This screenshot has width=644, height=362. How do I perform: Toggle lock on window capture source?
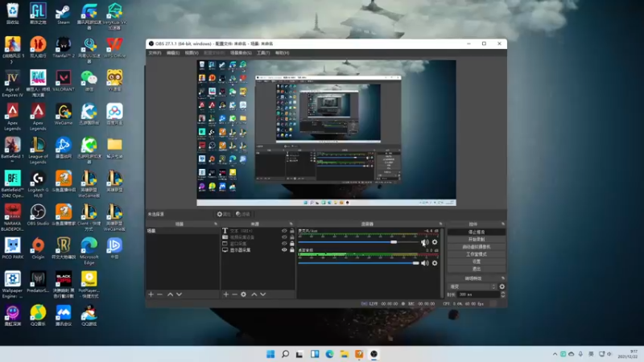[292, 244]
